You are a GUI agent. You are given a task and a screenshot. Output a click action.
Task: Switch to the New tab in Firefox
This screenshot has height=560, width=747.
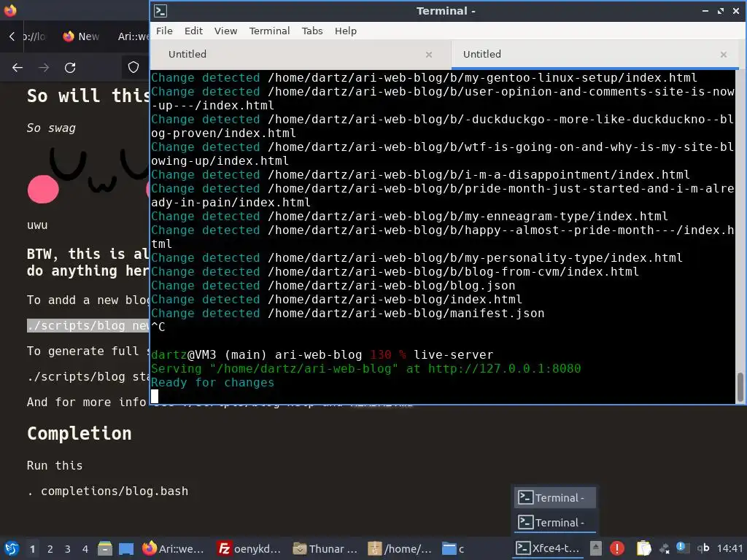click(81, 36)
